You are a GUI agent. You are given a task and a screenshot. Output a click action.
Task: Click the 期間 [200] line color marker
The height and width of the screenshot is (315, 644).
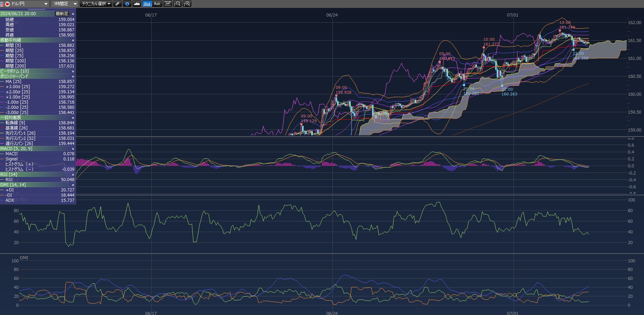pos(2,66)
